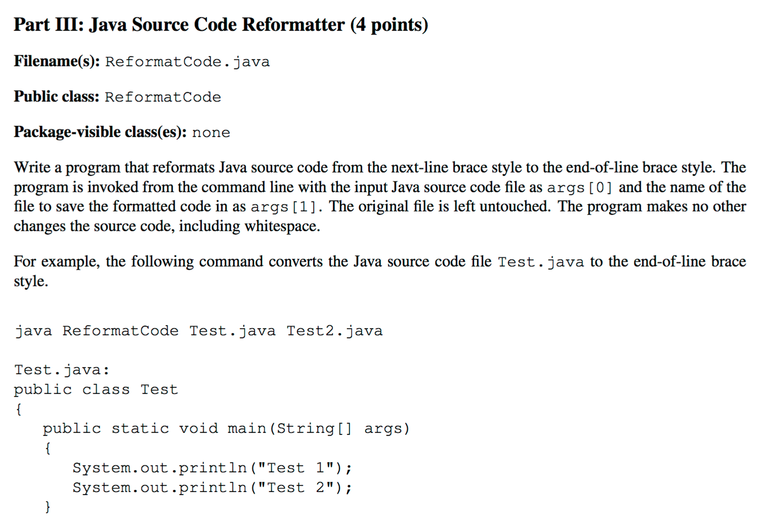Click the 'Test.java:' label line
770x532 pixels.
[x=62, y=370]
